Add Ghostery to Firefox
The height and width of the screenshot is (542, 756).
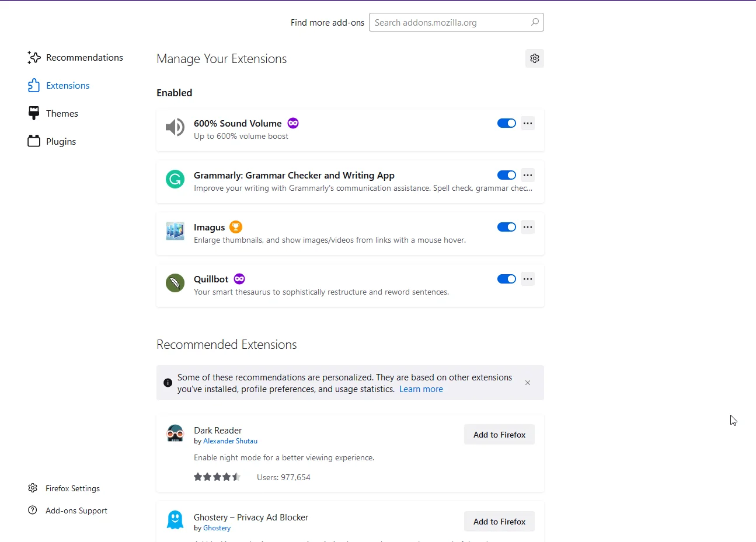click(x=499, y=522)
